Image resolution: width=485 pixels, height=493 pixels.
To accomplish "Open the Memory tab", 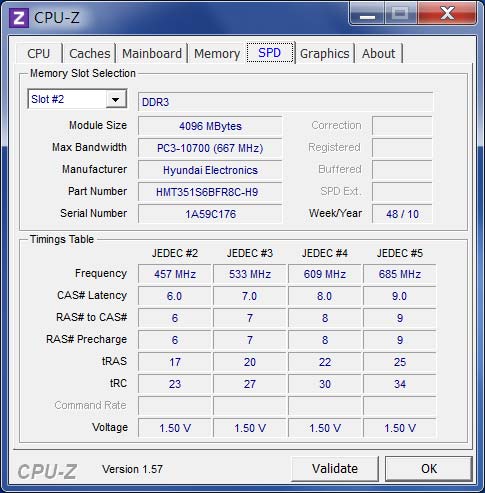I will (217, 53).
